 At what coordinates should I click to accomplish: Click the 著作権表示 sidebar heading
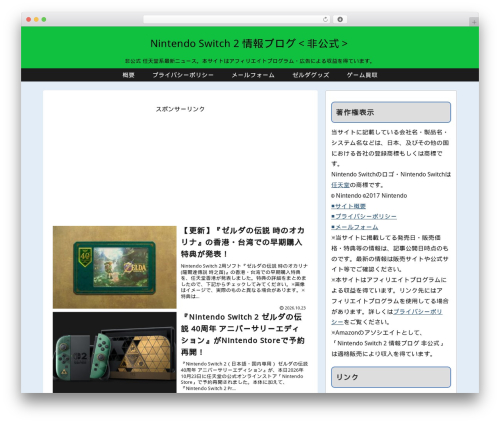tap(391, 112)
